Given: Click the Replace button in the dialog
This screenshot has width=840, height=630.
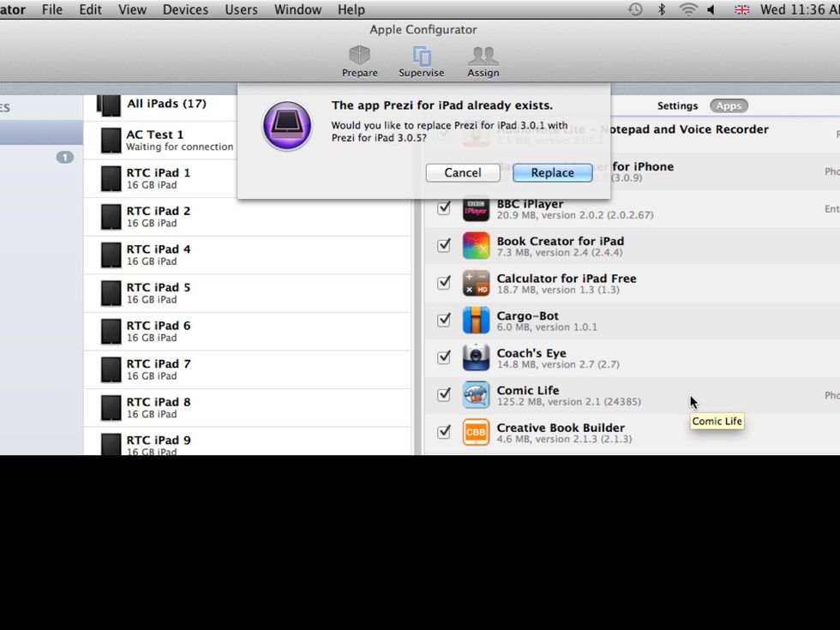Looking at the screenshot, I should click(552, 172).
